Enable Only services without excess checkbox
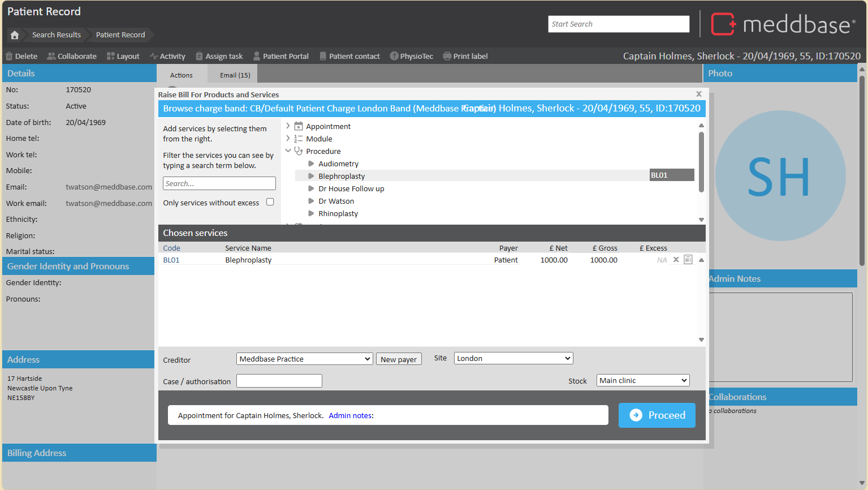 (x=270, y=202)
